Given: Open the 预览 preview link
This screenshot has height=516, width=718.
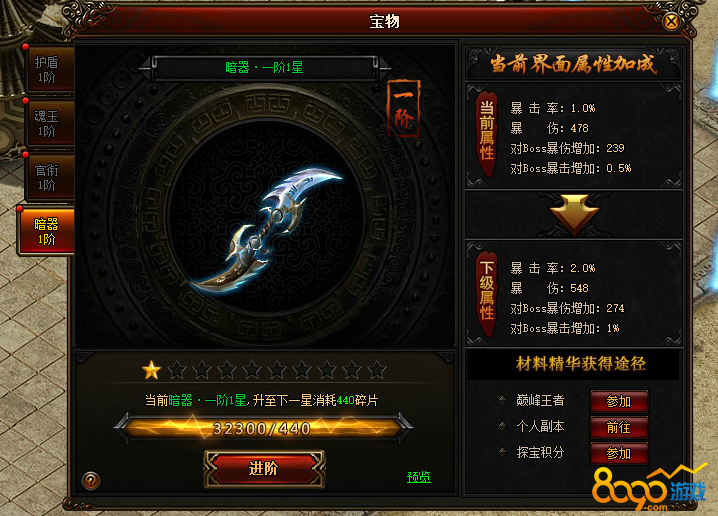Looking at the screenshot, I should 419,478.
